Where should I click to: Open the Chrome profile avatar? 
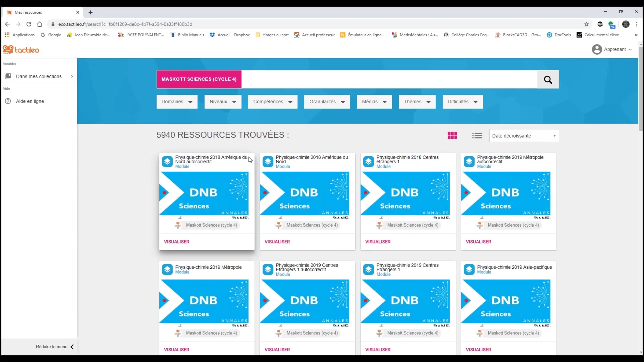tap(626, 24)
